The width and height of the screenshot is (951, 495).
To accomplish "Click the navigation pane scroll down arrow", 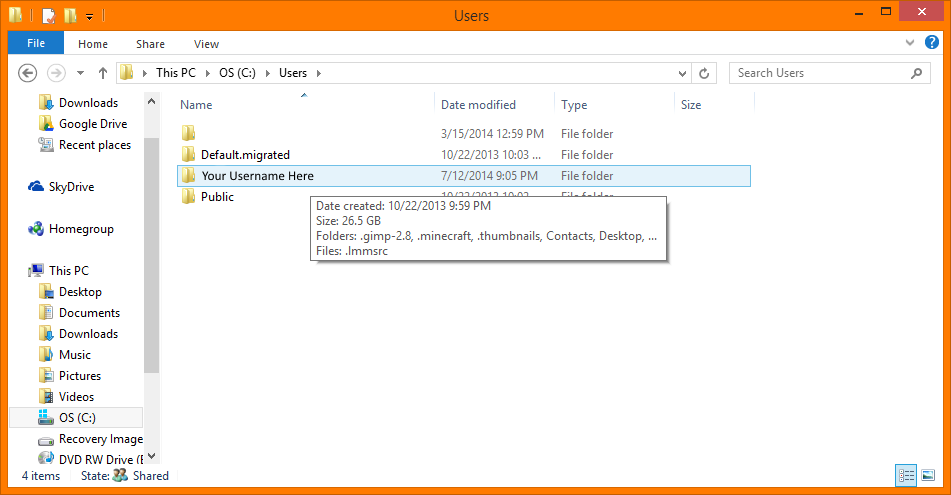I will (152, 456).
